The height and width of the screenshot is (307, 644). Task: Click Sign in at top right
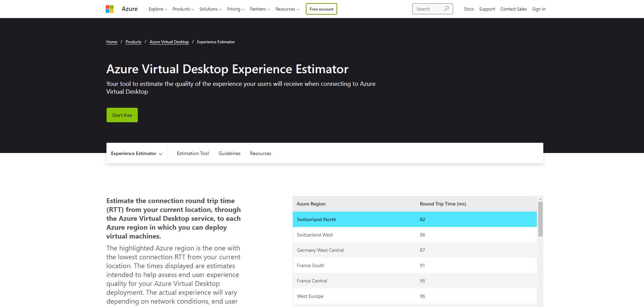(539, 9)
